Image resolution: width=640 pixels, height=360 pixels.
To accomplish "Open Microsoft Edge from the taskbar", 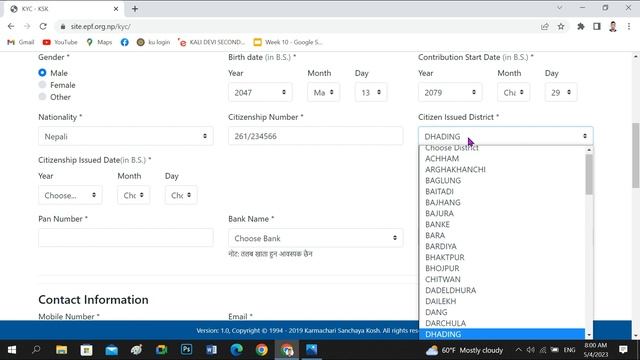I will 237,350.
